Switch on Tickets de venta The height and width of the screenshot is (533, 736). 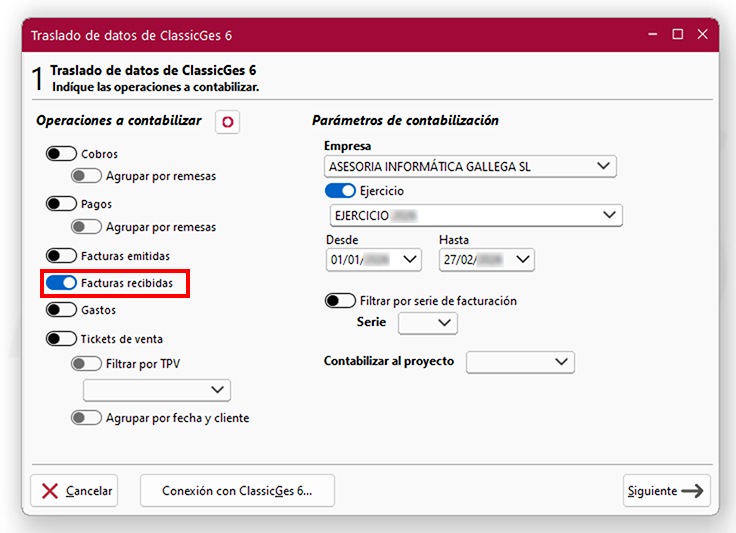pyautogui.click(x=61, y=339)
